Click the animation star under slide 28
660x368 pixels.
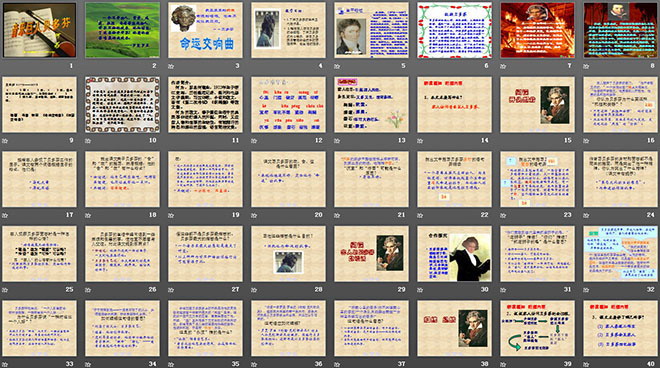pos(254,290)
